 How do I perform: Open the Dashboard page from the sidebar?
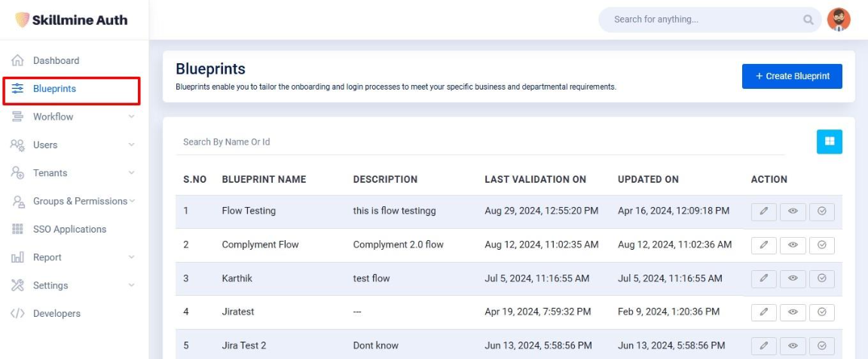tap(56, 60)
